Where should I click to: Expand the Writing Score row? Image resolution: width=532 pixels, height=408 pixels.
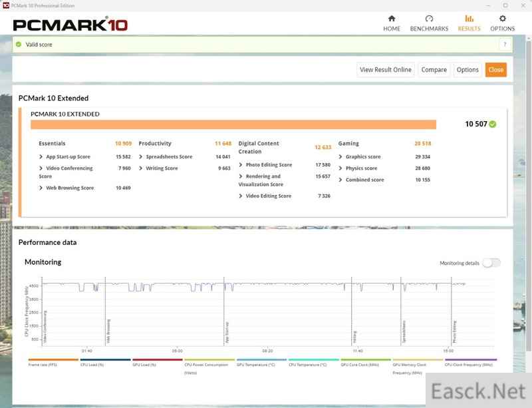(141, 168)
